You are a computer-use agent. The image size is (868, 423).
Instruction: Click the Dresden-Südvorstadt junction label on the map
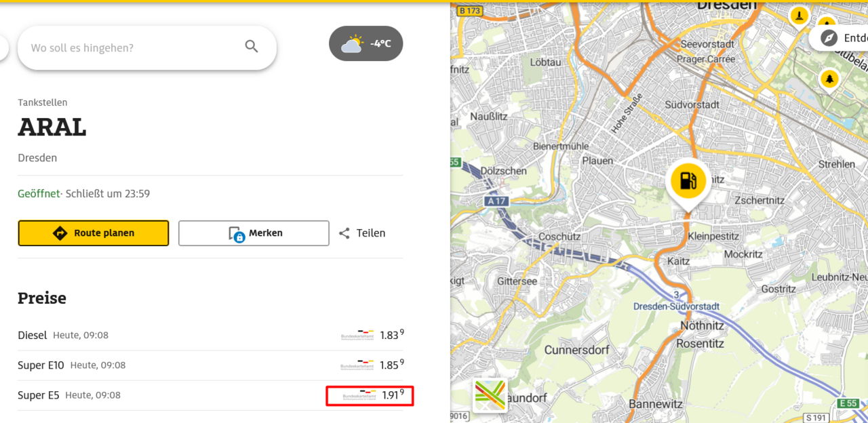point(676,306)
